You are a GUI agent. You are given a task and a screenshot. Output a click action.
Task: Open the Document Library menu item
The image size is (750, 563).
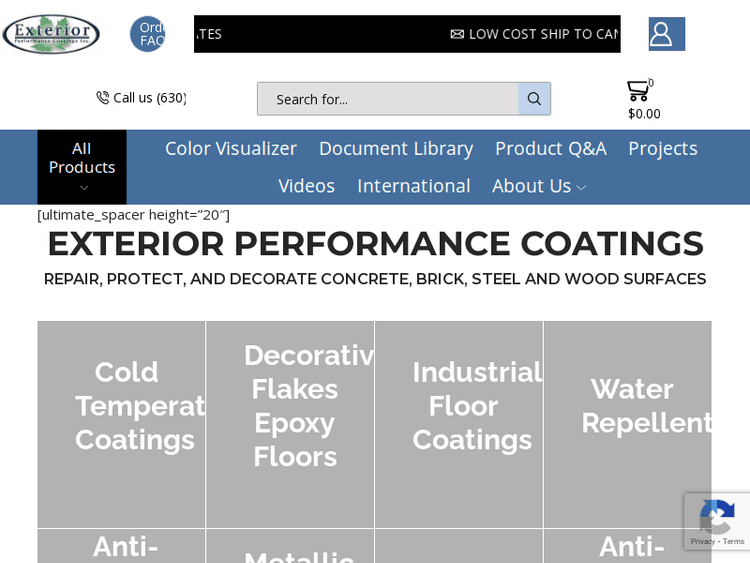pos(396,148)
